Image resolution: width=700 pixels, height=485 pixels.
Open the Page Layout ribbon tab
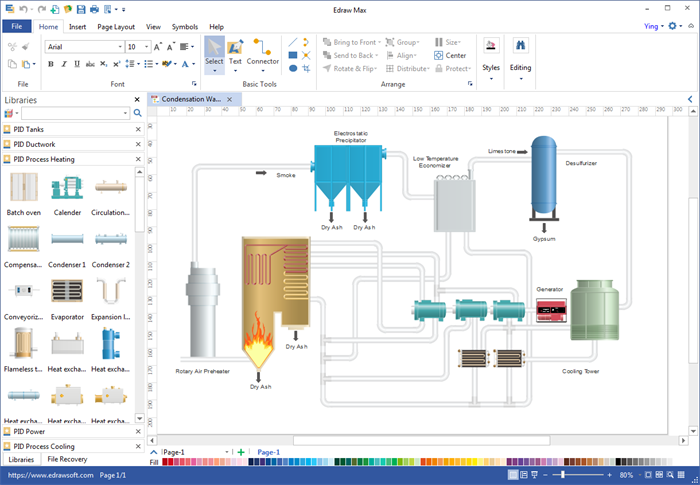pos(117,27)
